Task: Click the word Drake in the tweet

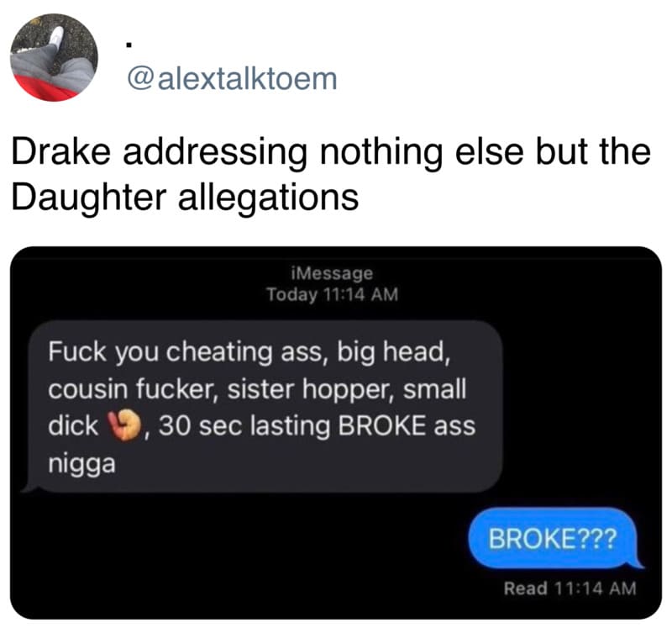Action: click(x=60, y=151)
